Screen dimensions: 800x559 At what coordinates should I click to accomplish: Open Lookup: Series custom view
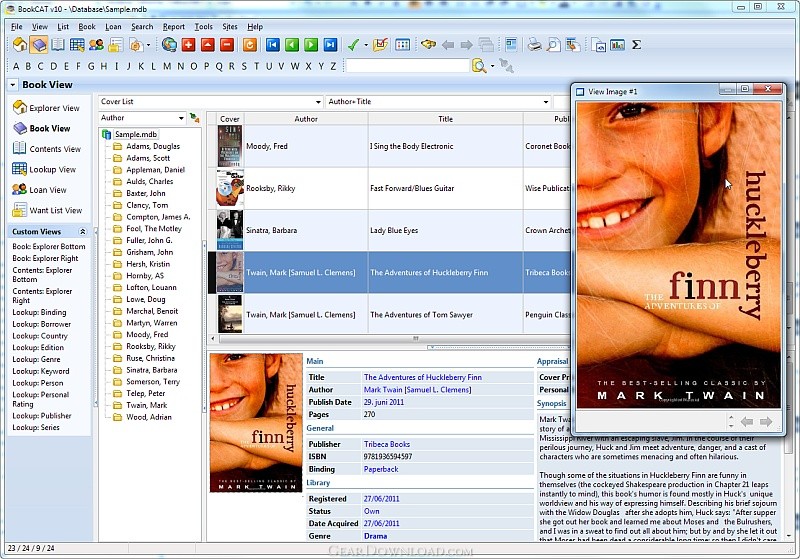[x=36, y=427]
